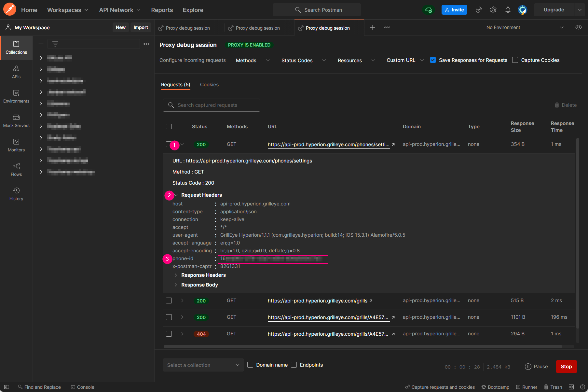
Task: Click the New button
Action: pos(121,27)
